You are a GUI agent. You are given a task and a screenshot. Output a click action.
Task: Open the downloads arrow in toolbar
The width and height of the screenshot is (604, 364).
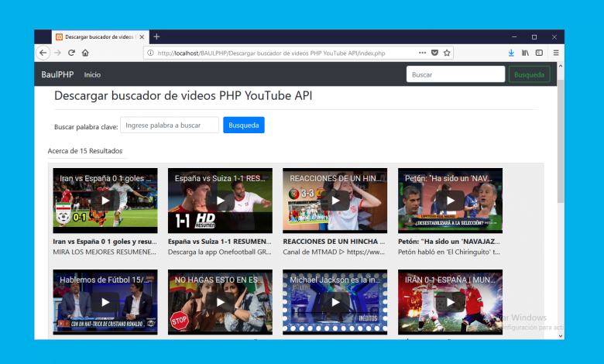(x=511, y=53)
